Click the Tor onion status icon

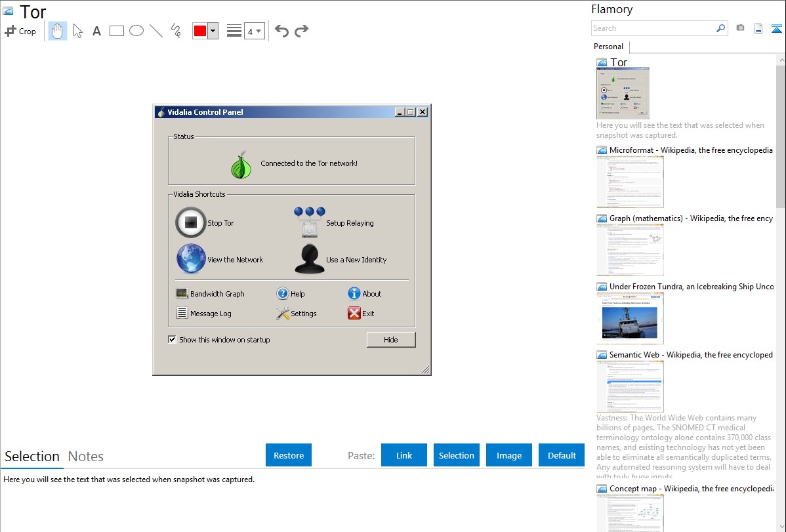241,165
